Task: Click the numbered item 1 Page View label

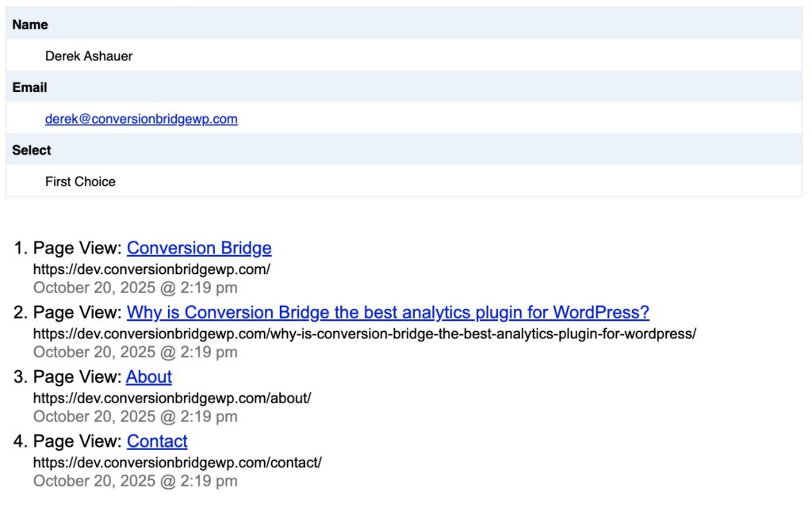Action: 76,248
